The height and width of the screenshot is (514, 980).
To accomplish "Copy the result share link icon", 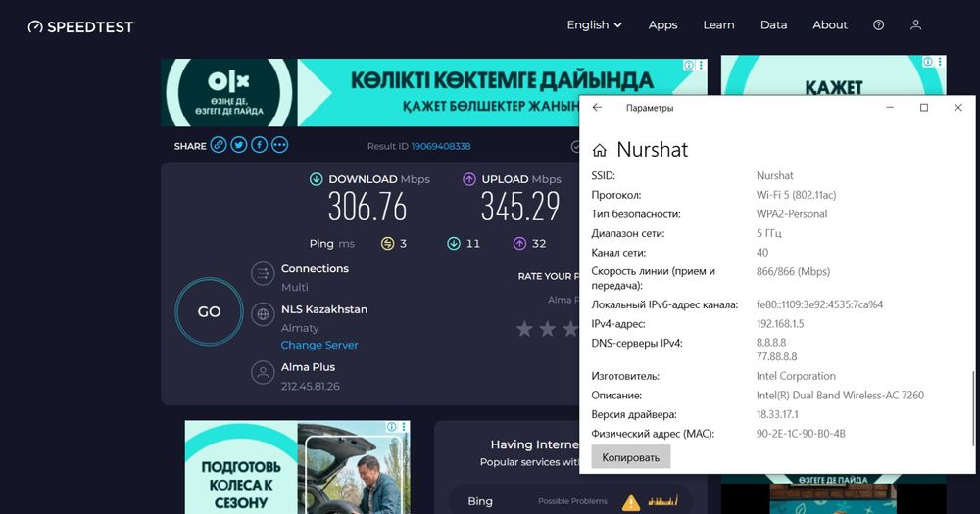I will point(219,145).
